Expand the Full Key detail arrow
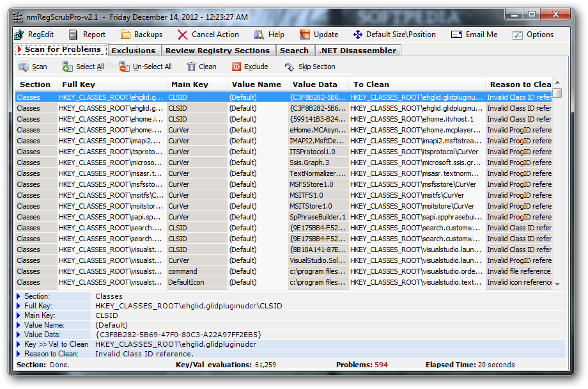 (x=19, y=306)
